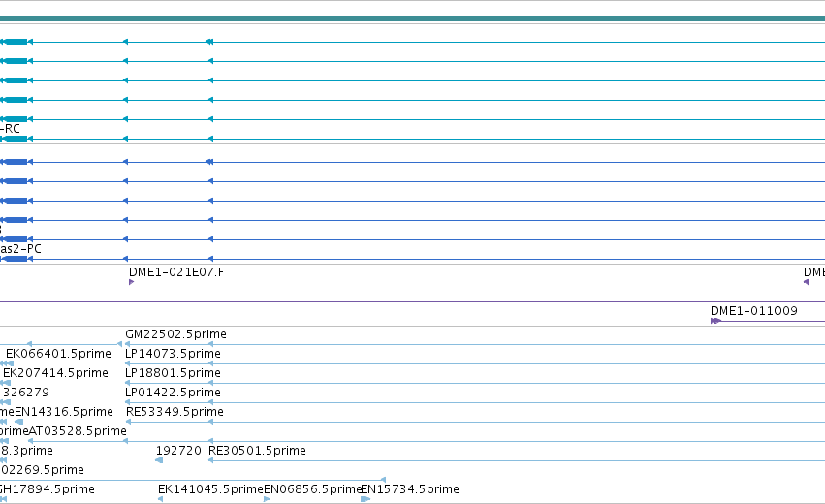Click the teal gene bar at the top
Viewport: 825px width, 504px height.
[x=413, y=19]
